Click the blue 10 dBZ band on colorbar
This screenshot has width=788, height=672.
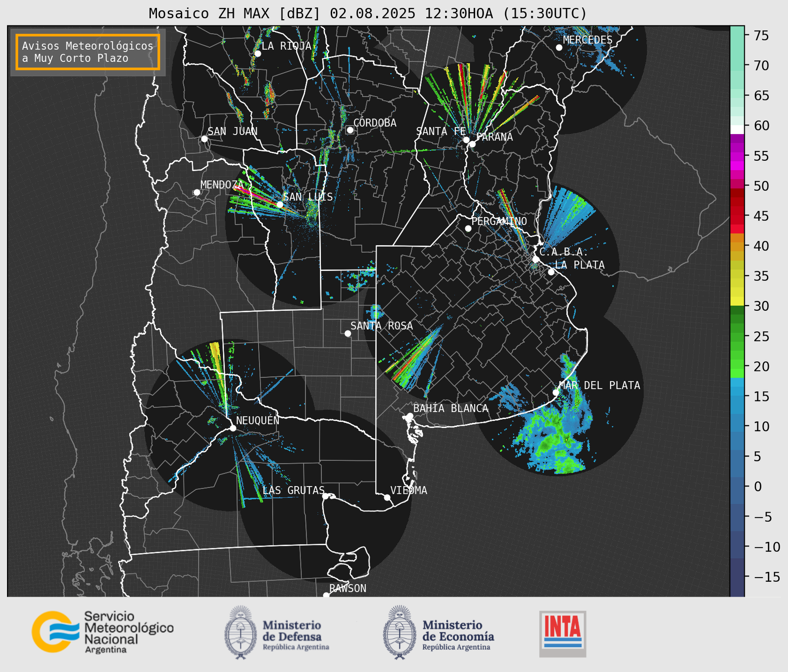click(737, 427)
